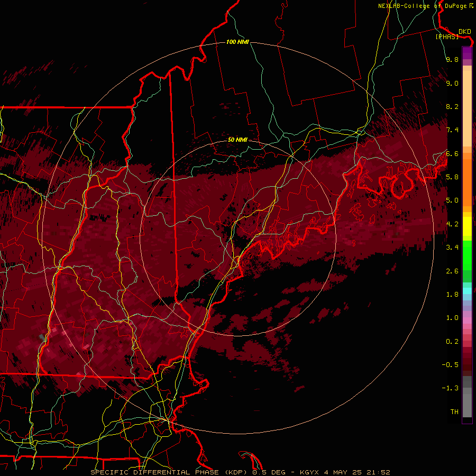Click the 1.0 value on the scale
Image resolution: width=476 pixels, height=476 pixels.
[x=452, y=318]
